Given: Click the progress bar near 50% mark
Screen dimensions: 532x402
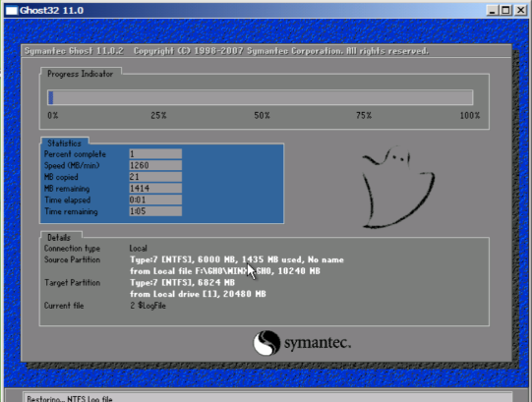Looking at the screenshot, I should pyautogui.click(x=261, y=97).
